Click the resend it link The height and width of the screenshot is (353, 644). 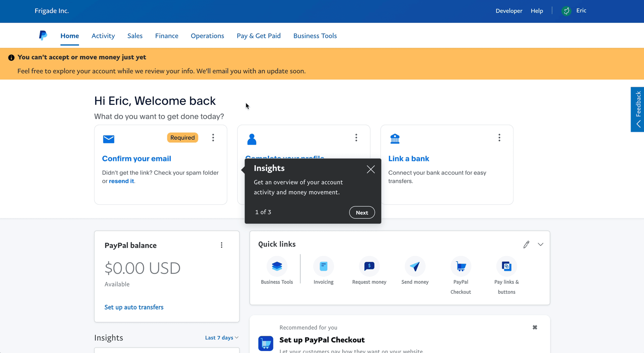pos(121,181)
